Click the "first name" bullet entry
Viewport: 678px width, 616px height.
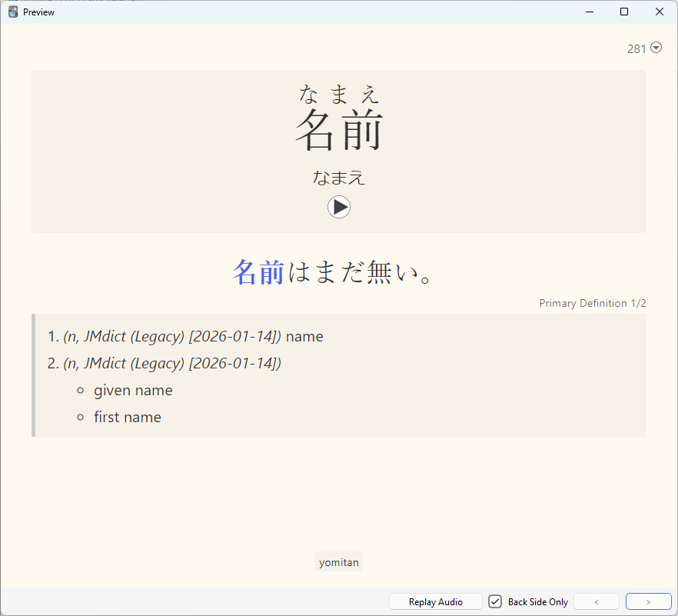pyautogui.click(x=128, y=418)
